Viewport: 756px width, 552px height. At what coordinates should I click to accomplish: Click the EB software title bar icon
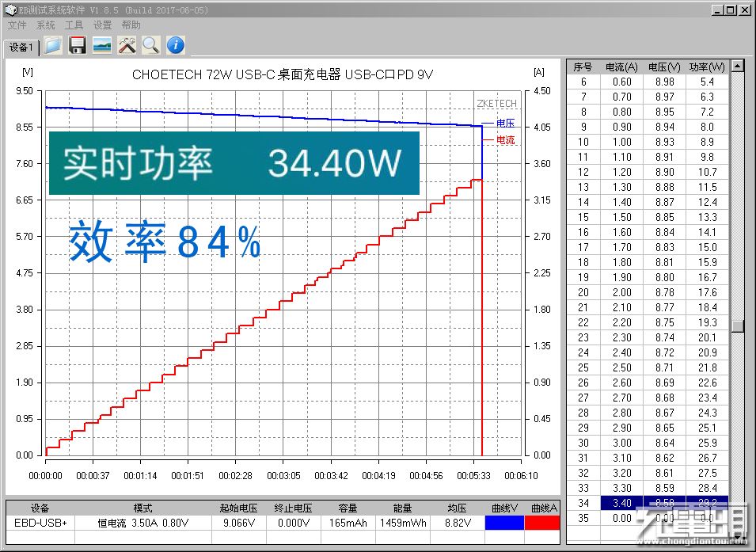coord(10,10)
